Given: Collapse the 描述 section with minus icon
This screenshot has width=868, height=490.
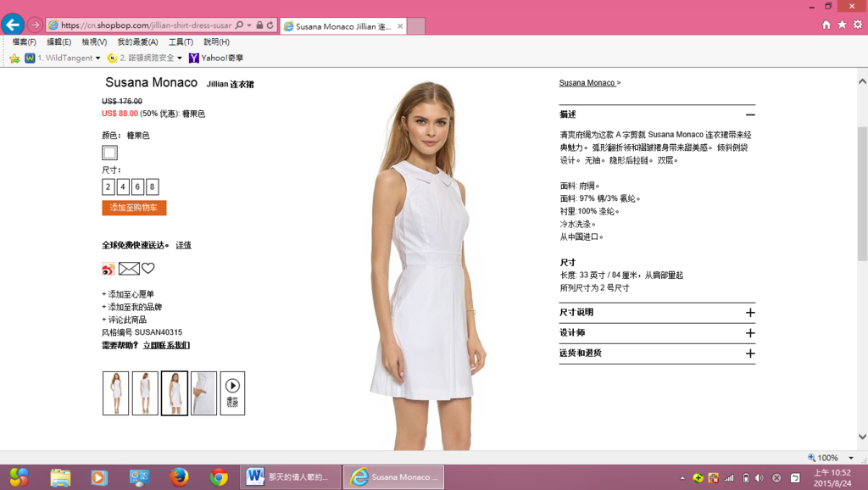Looking at the screenshot, I should tap(750, 114).
